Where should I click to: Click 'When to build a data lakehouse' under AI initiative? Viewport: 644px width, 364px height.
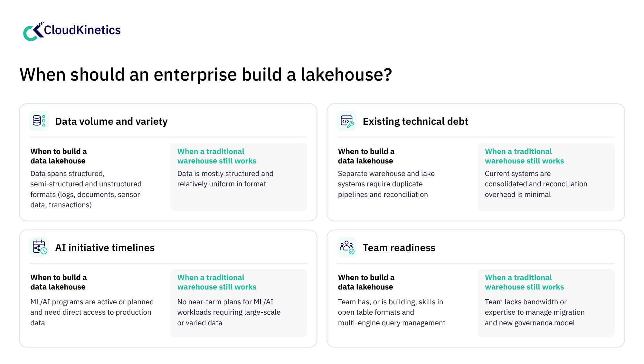click(x=59, y=282)
